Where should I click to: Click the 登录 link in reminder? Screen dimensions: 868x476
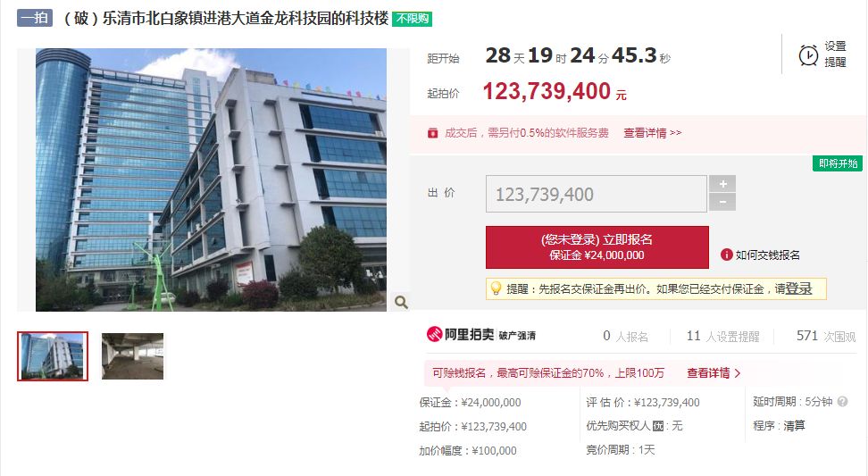tap(799, 288)
